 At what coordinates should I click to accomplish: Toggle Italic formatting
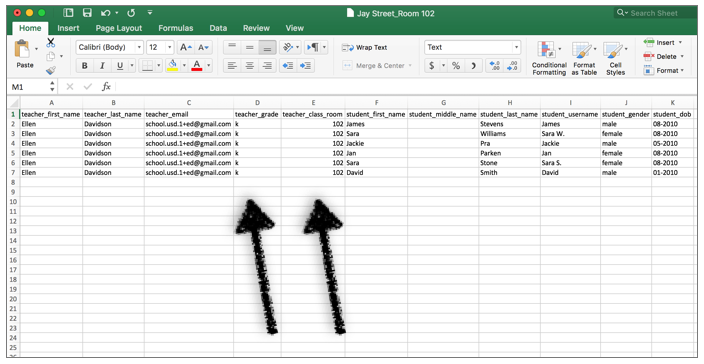click(x=102, y=66)
